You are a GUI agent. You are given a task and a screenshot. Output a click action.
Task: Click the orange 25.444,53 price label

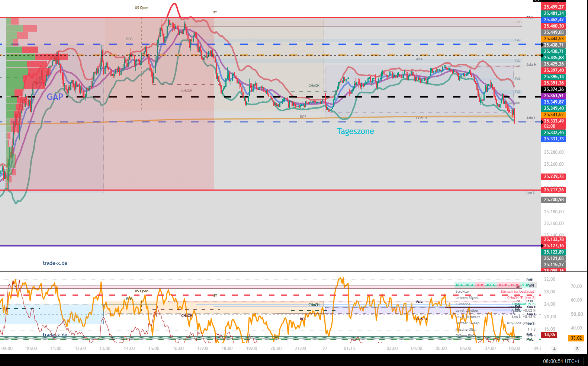(554, 39)
